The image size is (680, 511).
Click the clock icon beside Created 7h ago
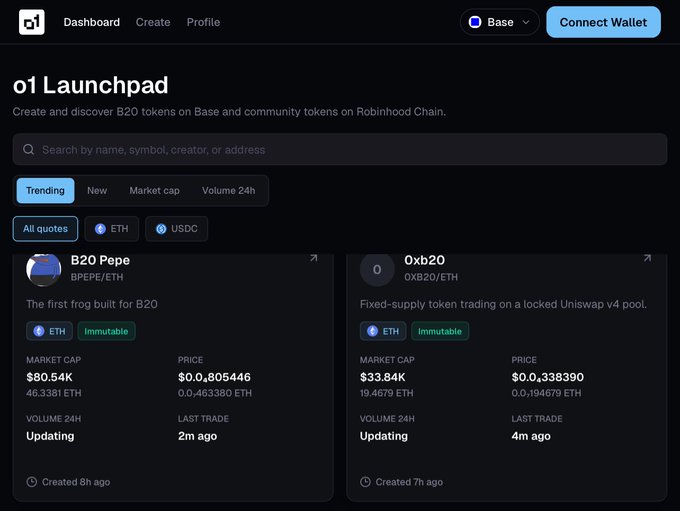point(365,482)
